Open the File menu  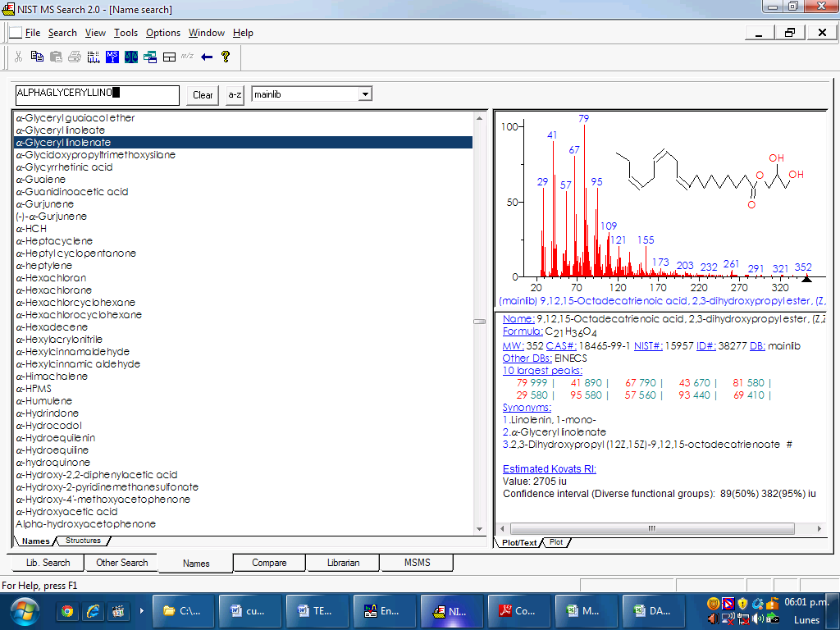[x=33, y=33]
